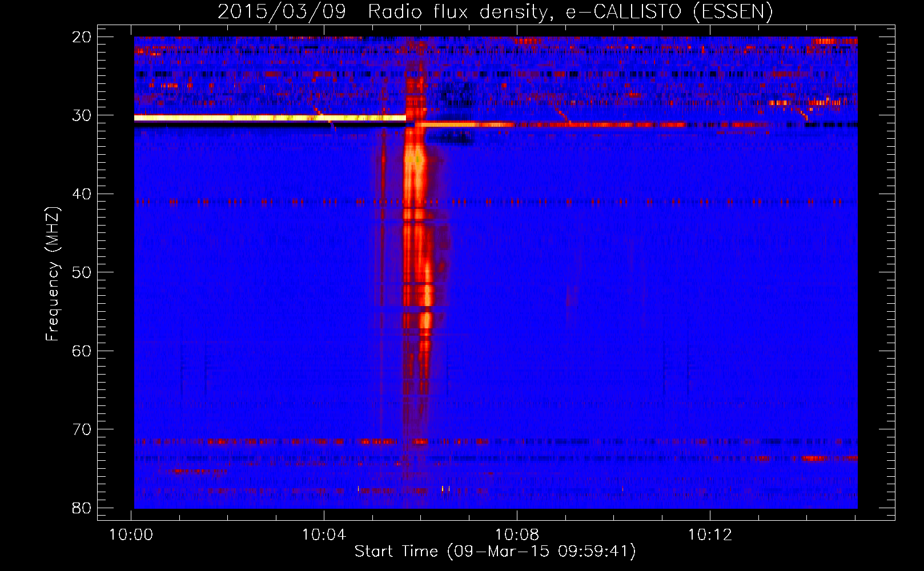Click the 10:04 time tick label

[324, 535]
